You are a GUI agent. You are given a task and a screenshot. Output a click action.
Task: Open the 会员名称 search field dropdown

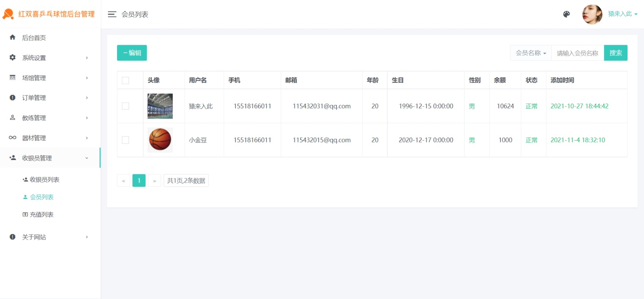[x=531, y=53]
